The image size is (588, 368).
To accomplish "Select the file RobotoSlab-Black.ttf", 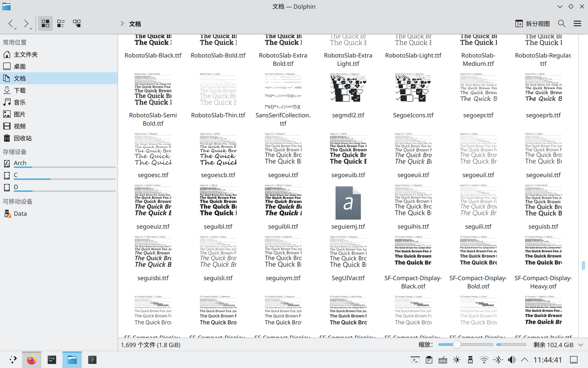I will pyautogui.click(x=153, y=55).
